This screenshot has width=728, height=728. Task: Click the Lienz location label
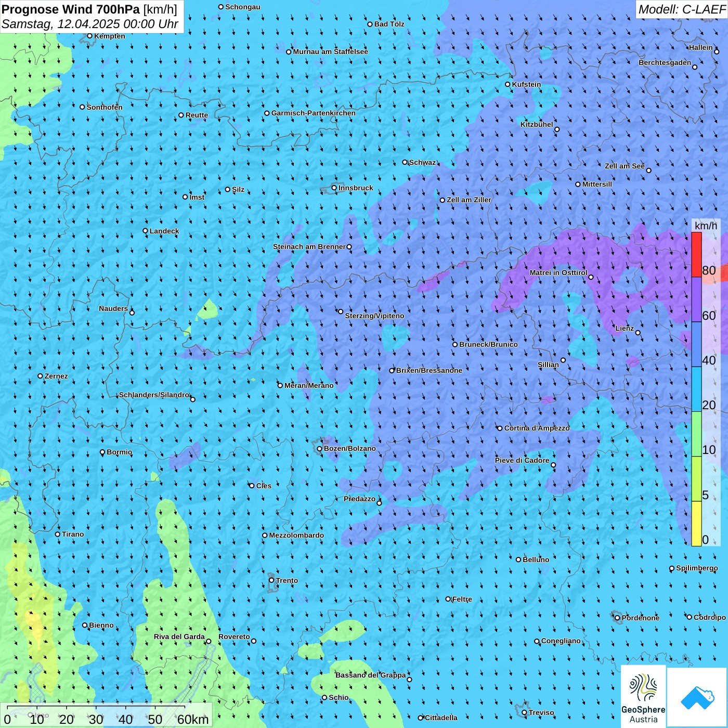point(625,328)
